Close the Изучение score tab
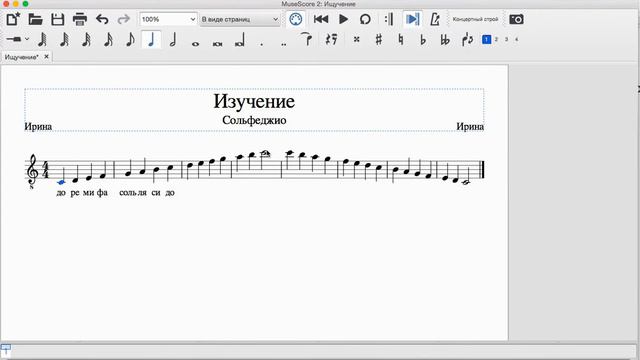The image size is (640, 360). [46, 57]
